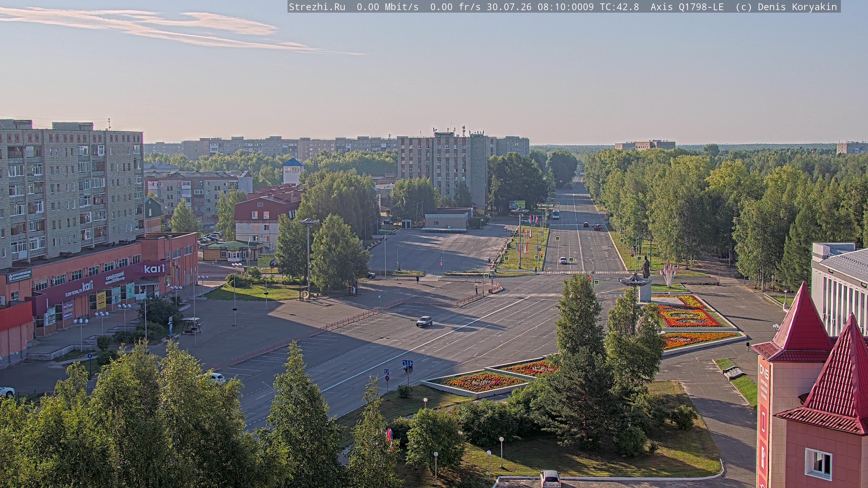Click the "0.00 Mbit/s" bitrate readout
Image resolution: width=868 pixels, height=488 pixels.
[x=387, y=7]
